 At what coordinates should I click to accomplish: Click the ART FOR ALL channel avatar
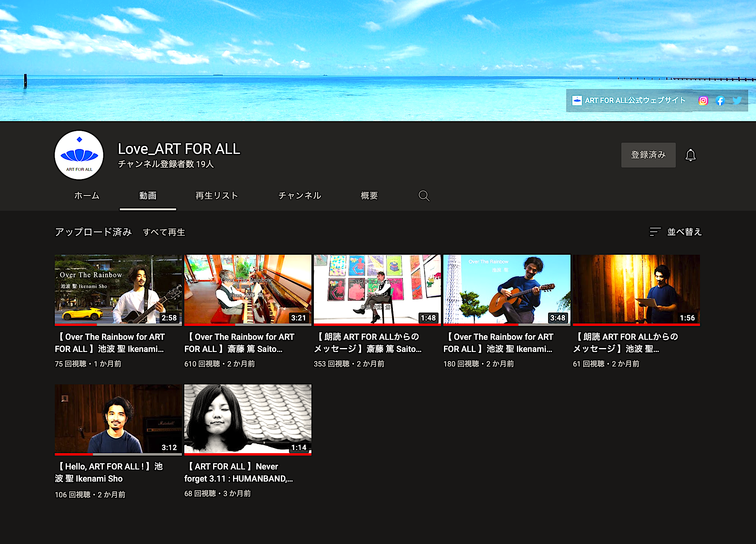[x=79, y=155]
